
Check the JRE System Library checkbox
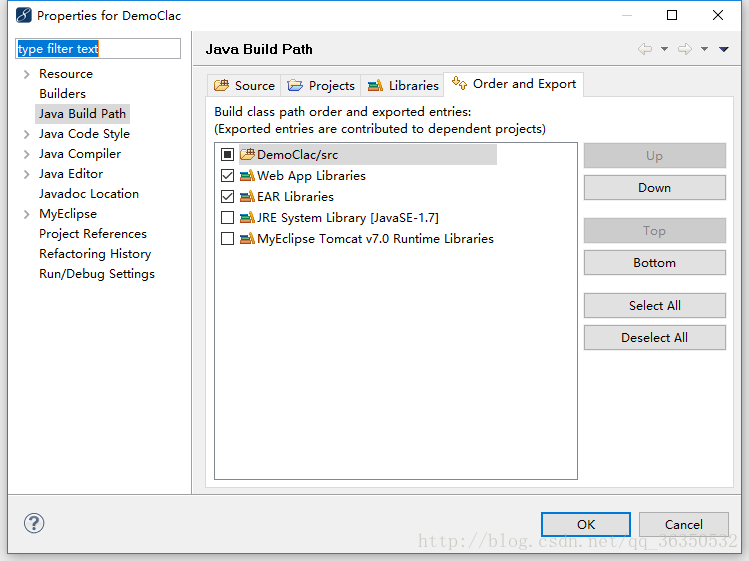[x=227, y=217]
